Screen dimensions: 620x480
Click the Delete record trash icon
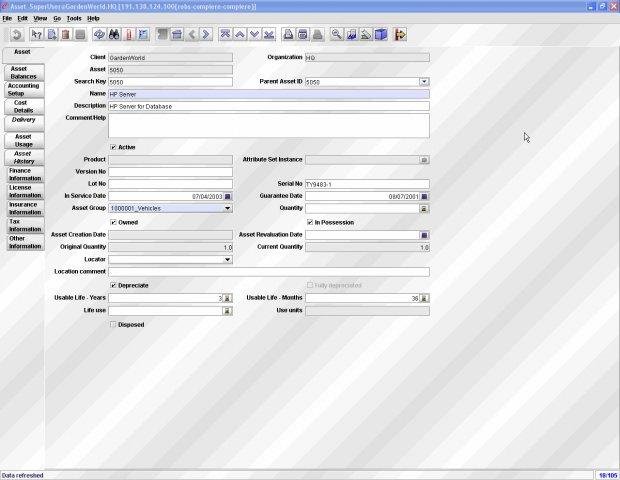[66, 34]
